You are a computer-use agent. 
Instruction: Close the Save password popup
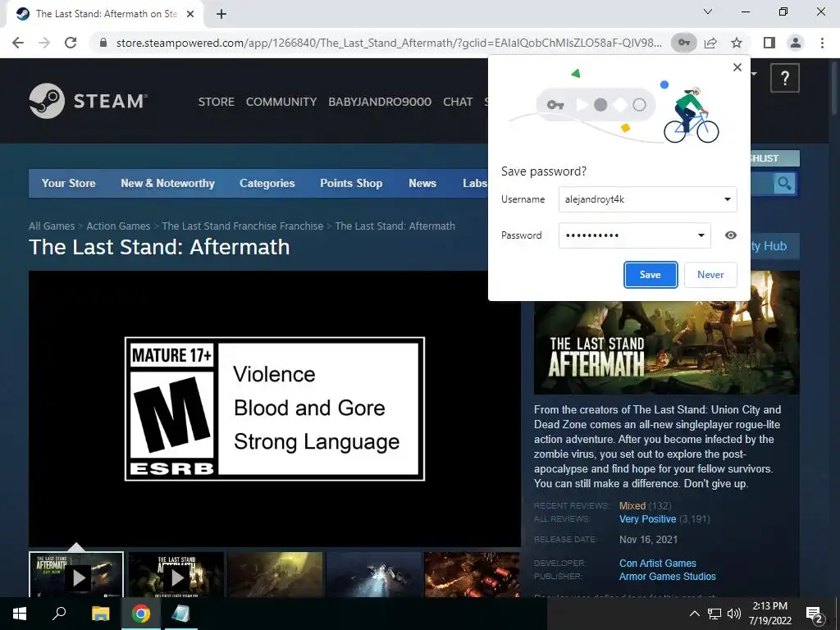click(x=737, y=67)
